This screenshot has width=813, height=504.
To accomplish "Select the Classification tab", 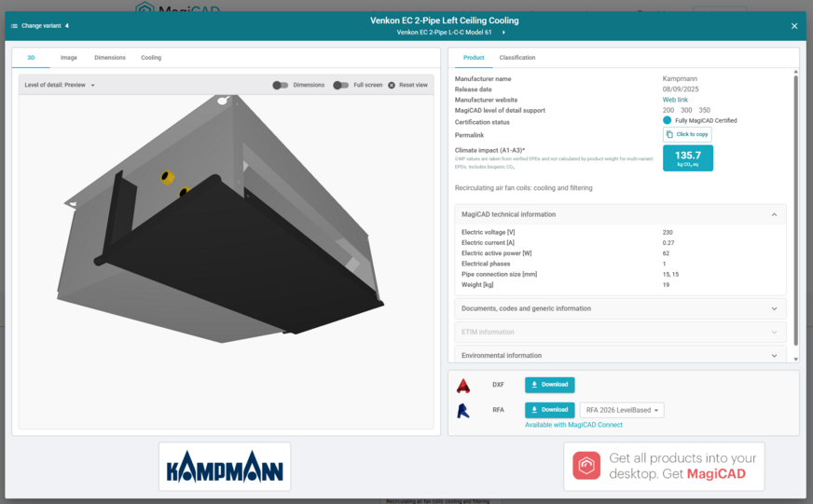I will (x=517, y=58).
